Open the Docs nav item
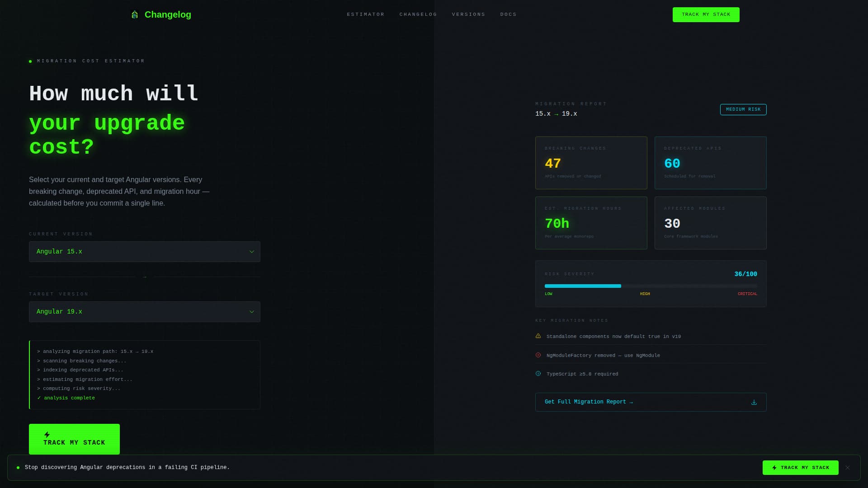 pyautogui.click(x=508, y=14)
